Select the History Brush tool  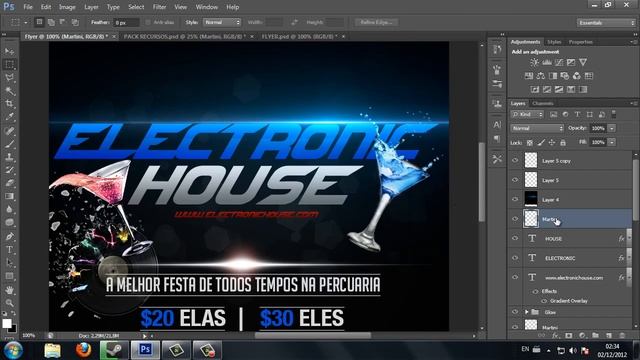[x=9, y=170]
